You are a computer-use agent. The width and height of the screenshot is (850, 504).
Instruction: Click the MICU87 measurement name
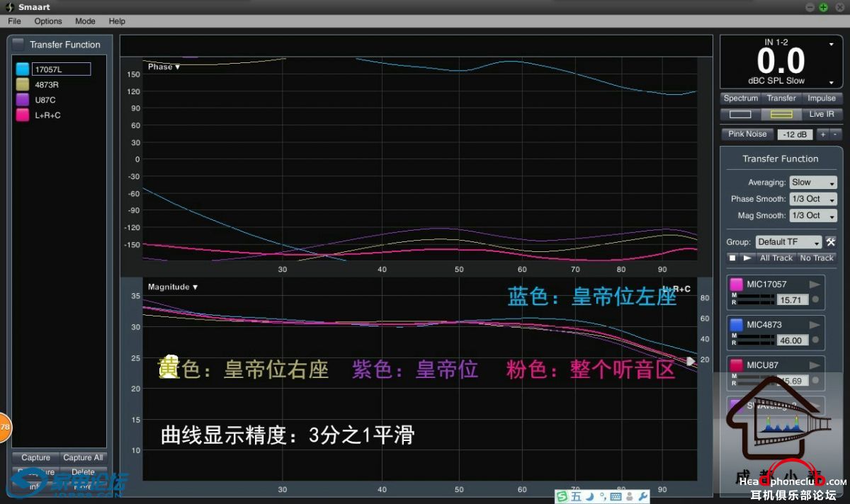click(762, 365)
